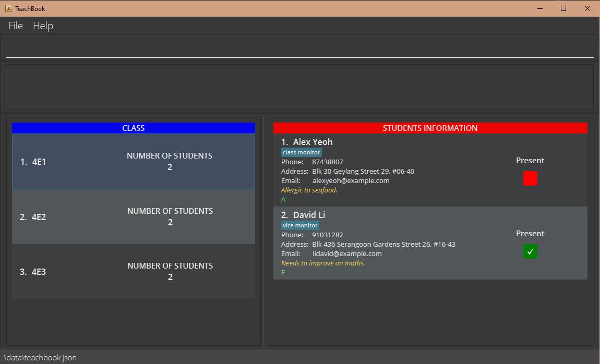Click the teachbook.json file path in status bar

point(40,358)
